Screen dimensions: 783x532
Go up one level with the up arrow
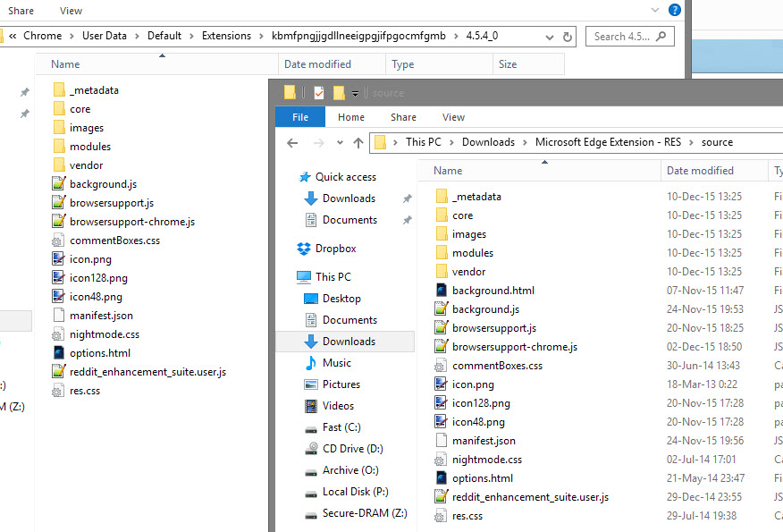click(358, 143)
